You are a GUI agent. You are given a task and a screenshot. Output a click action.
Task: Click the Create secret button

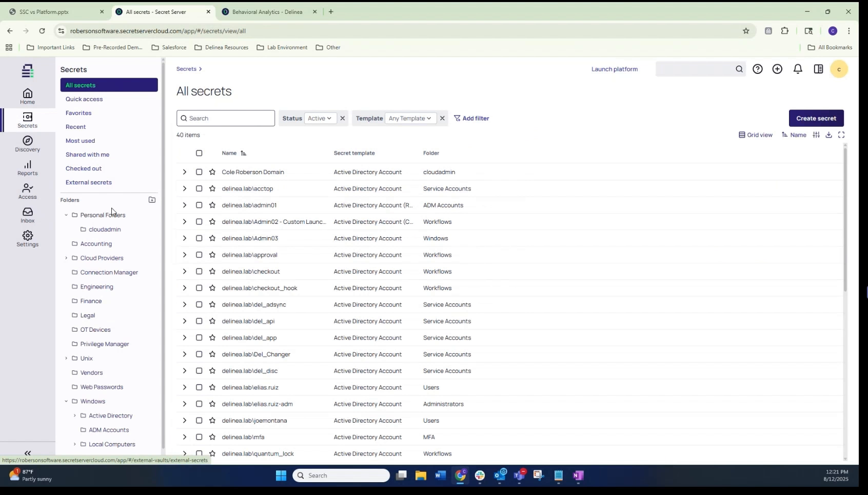(x=816, y=118)
